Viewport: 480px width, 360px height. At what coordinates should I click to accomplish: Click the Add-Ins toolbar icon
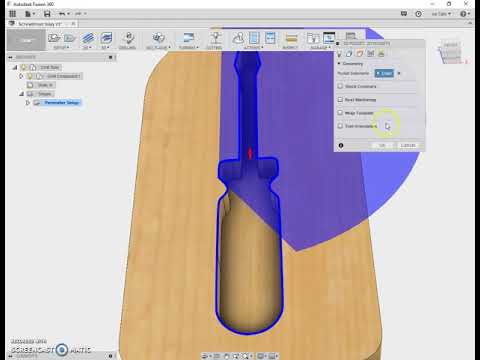[350, 36]
